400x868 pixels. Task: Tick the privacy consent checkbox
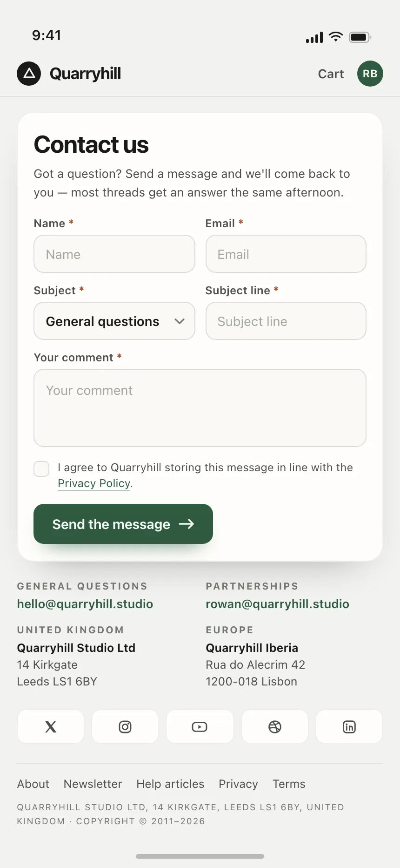(x=41, y=469)
